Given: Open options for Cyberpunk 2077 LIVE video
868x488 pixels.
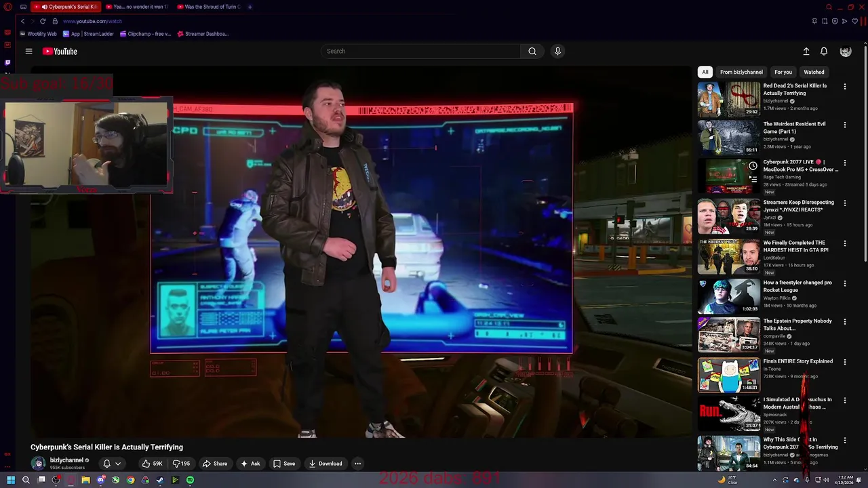Looking at the screenshot, I should tap(845, 163).
